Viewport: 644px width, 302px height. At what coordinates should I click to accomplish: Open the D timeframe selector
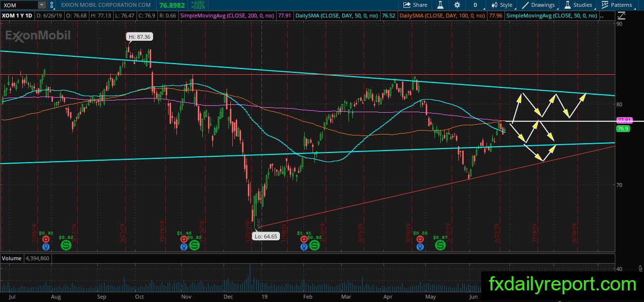click(x=475, y=5)
